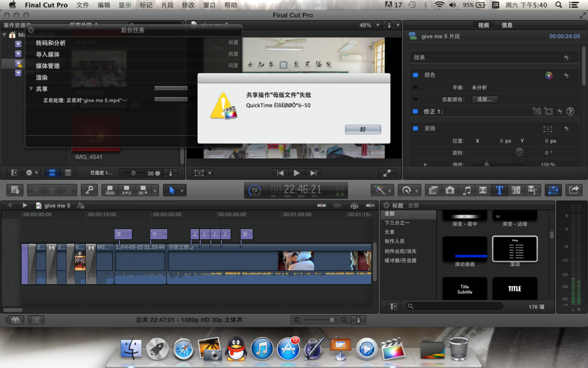Click the clip duration slider at 30 秒

(133, 173)
